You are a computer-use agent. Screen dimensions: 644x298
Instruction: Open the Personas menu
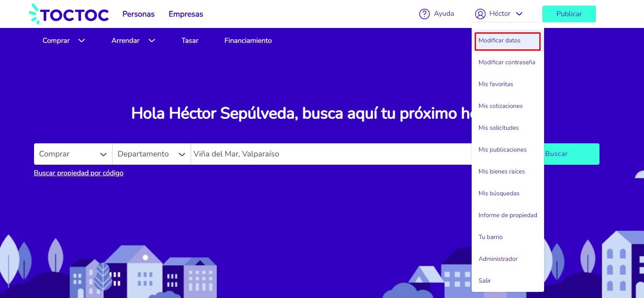pos(138,14)
